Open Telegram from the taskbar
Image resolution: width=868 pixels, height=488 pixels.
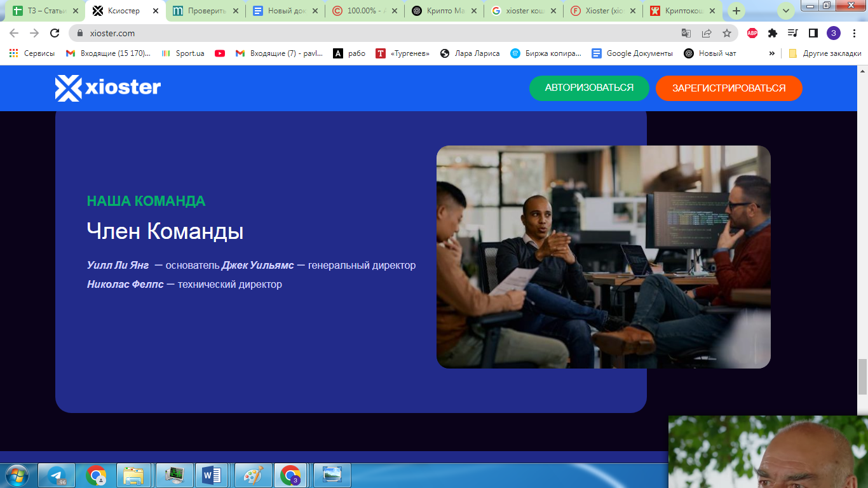click(57, 475)
